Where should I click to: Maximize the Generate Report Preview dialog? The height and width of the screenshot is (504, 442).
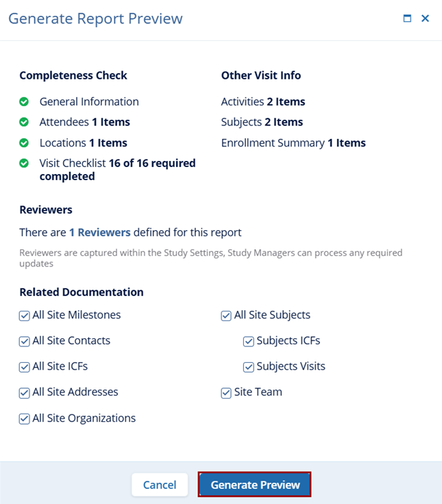pyautogui.click(x=407, y=18)
